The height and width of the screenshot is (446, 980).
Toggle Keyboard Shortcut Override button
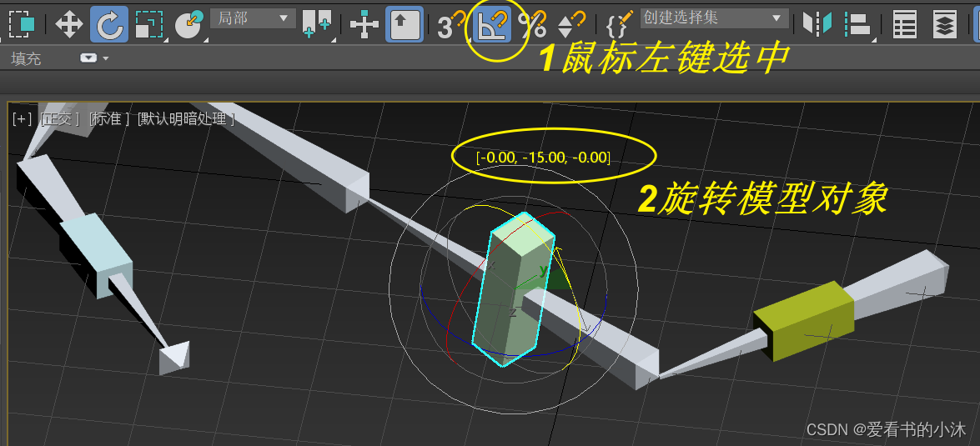point(404,24)
